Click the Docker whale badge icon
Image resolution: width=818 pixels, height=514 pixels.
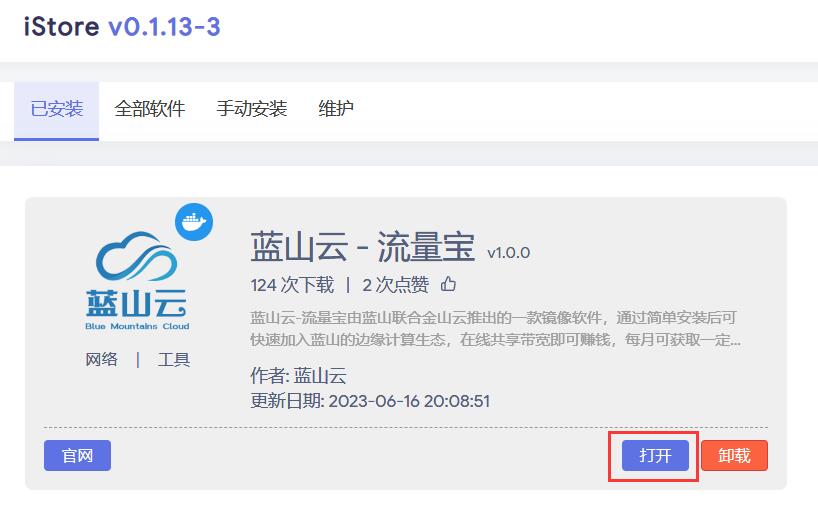(194, 222)
